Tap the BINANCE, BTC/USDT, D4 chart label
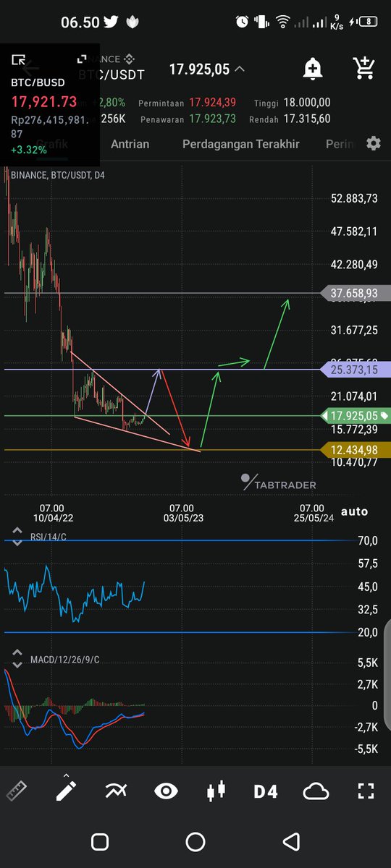The width and height of the screenshot is (391, 868). tap(58, 175)
